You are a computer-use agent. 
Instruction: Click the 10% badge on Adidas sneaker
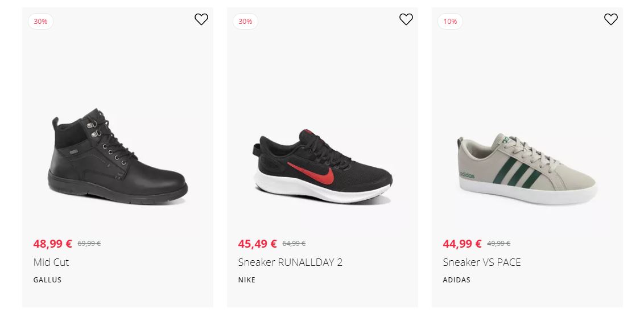click(x=450, y=22)
